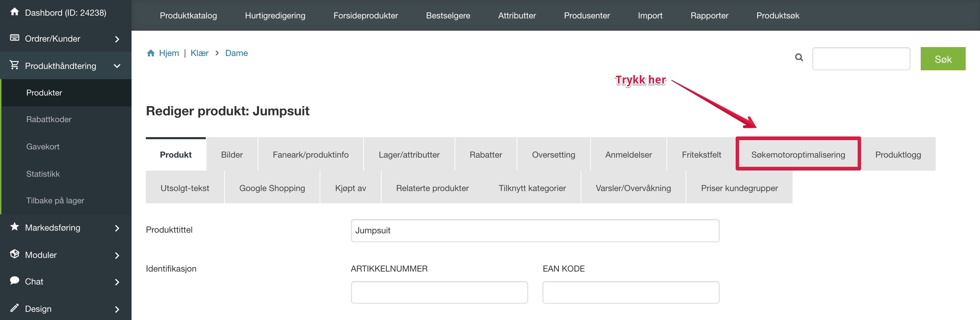Image resolution: width=980 pixels, height=320 pixels.
Task: Open Produktsøk in the top menu
Action: click(778, 16)
